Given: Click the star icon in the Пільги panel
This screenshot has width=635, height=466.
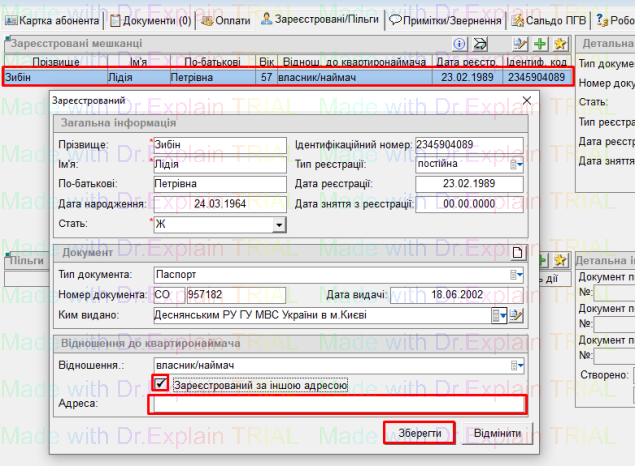Looking at the screenshot, I should (x=560, y=260).
